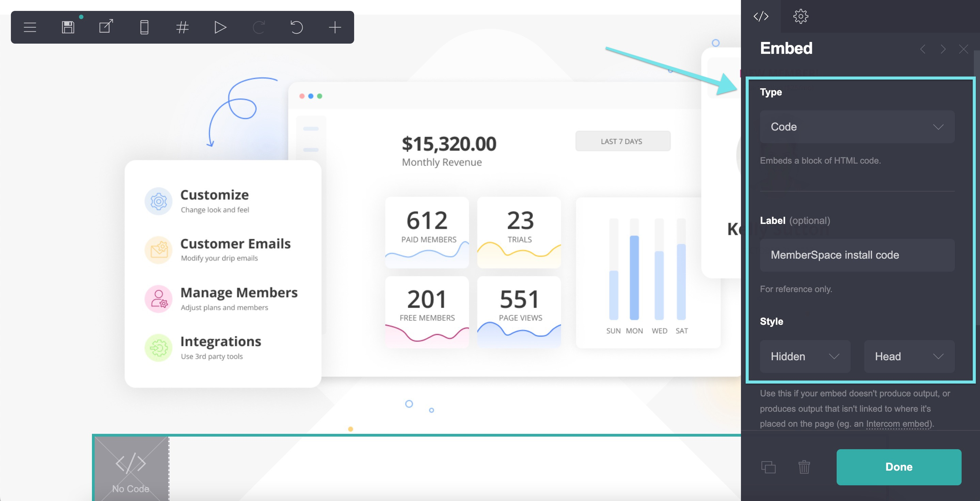
Task: Switch to the gear settings tab
Action: click(801, 16)
